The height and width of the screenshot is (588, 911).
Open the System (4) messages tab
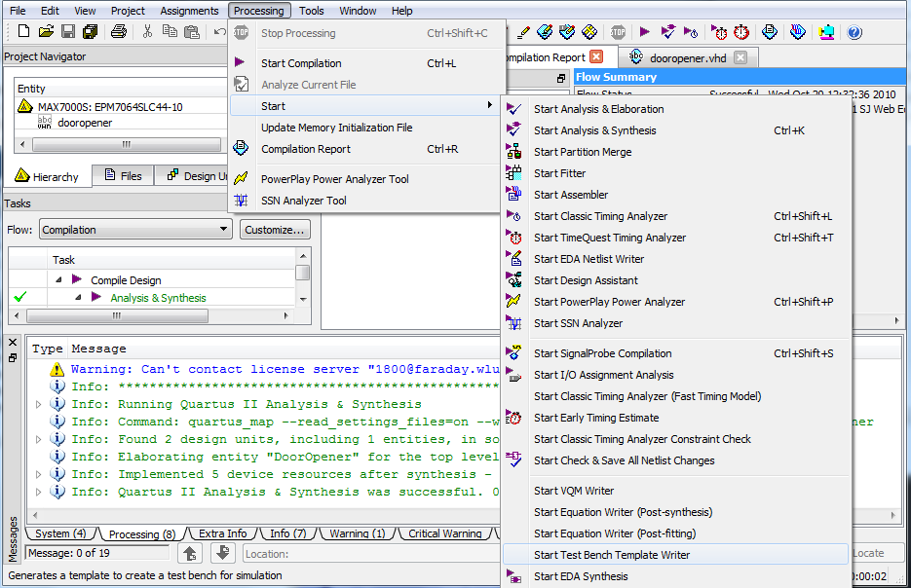[x=60, y=533]
